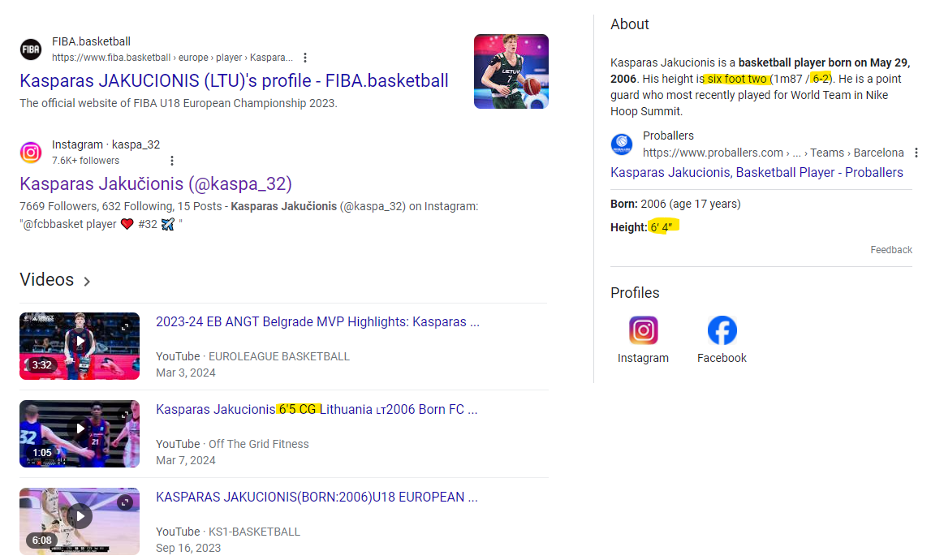Open the Instagram profile icon under Profiles
944x560 pixels.
(x=643, y=330)
